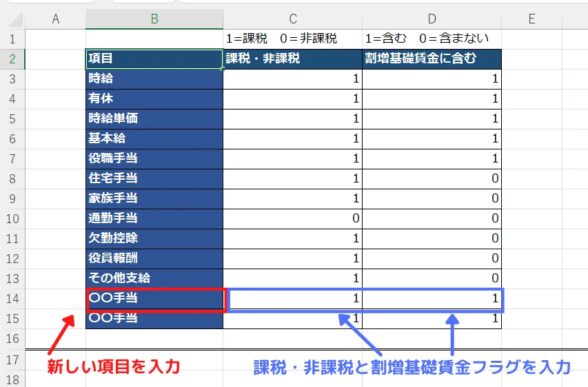Click the row 14 header number
The width and height of the screenshot is (588, 387).
tap(12, 298)
